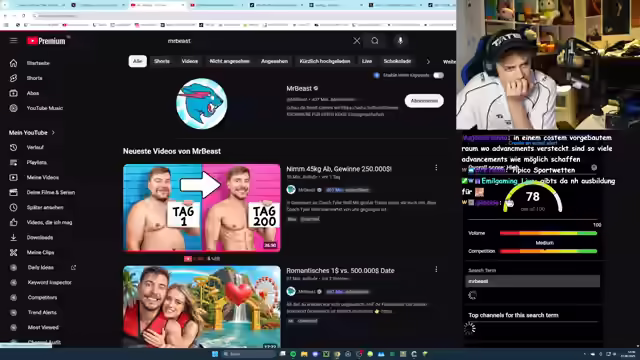Open Trend Alerts sidebar item
640x360 pixels.
coord(41,312)
